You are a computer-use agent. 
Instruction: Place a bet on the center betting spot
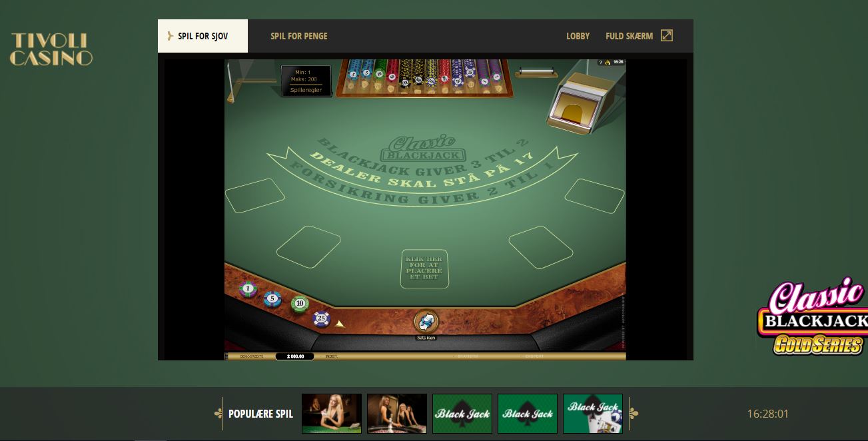424,268
